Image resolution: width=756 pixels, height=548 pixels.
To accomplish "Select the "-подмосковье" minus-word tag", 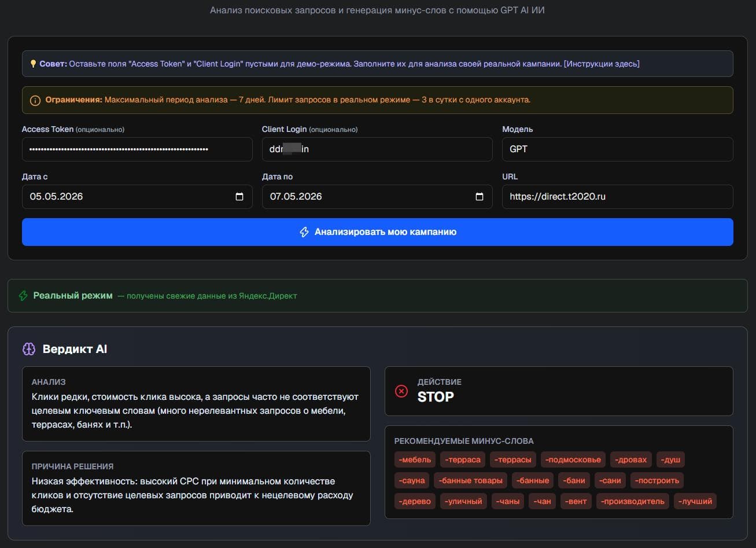I will coord(573,459).
